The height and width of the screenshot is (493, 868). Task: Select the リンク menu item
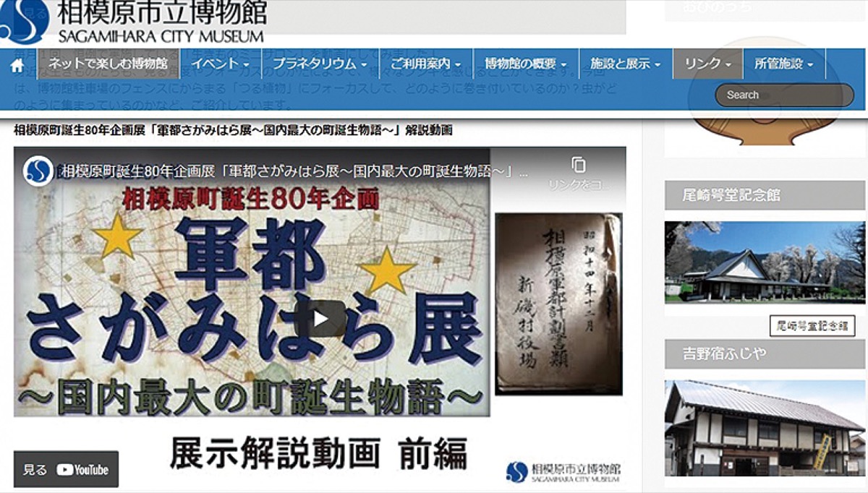point(707,64)
